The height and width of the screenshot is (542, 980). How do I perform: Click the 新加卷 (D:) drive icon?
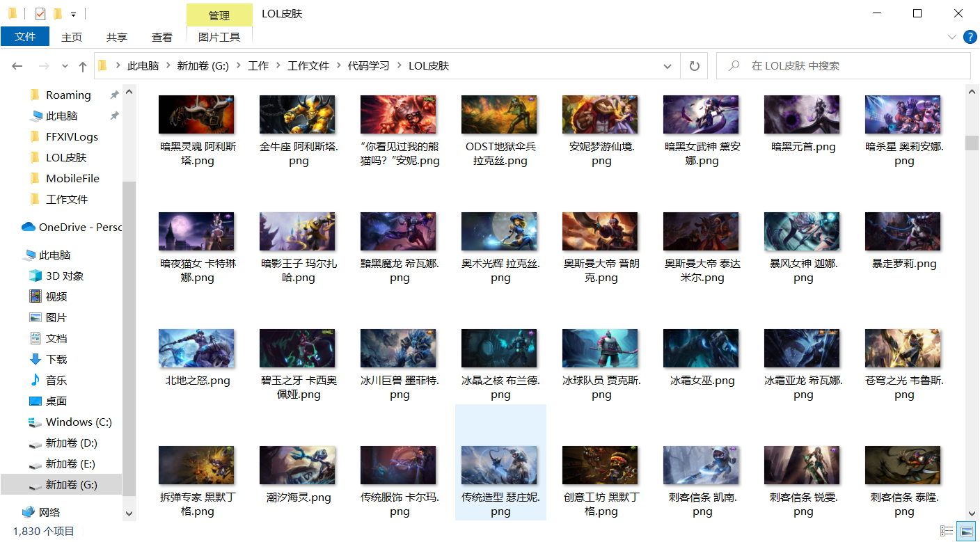pyautogui.click(x=35, y=443)
